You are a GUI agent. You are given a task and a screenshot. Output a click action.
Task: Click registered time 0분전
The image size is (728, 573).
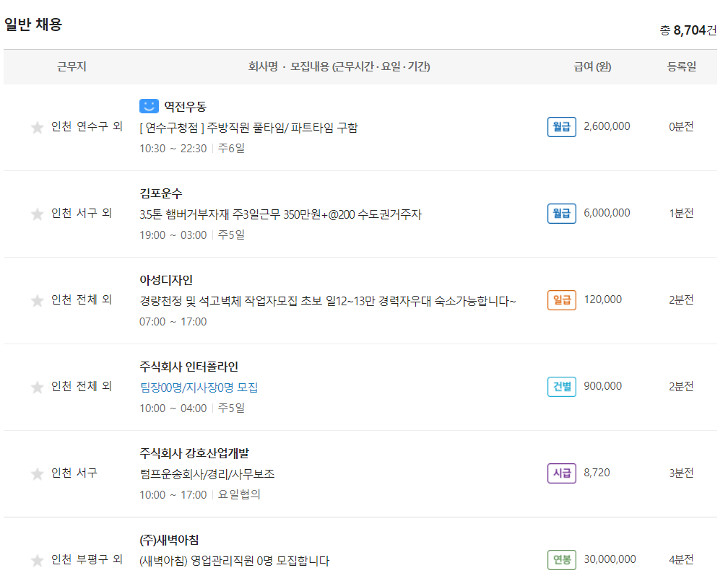point(681,127)
